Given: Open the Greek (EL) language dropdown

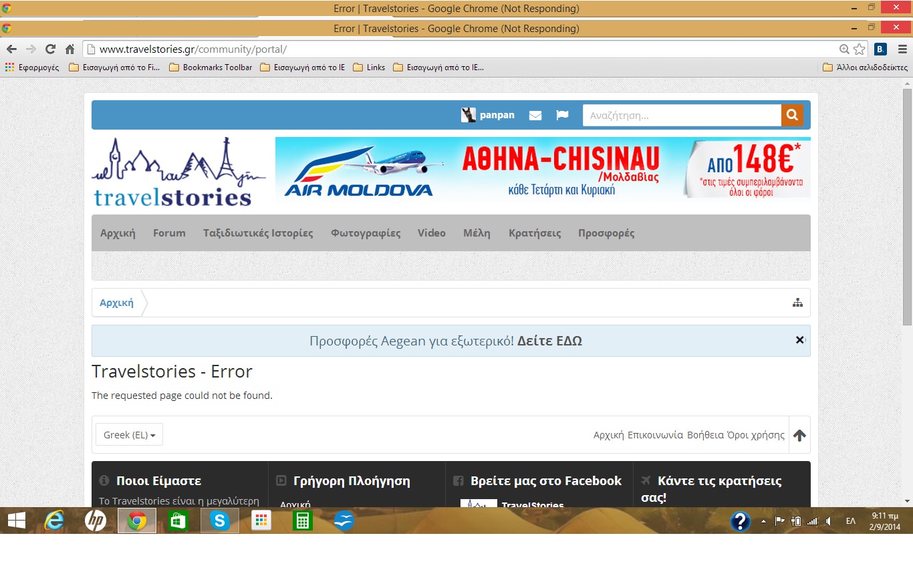Looking at the screenshot, I should tap(130, 434).
